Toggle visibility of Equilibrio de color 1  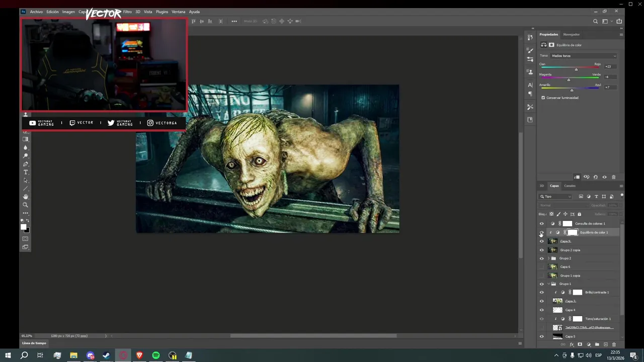coord(542,232)
